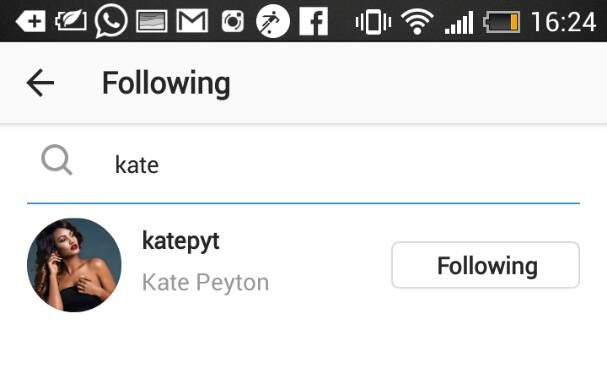Tap the 16:24 clock display
Screen dimensions: 607x385
point(564,22)
